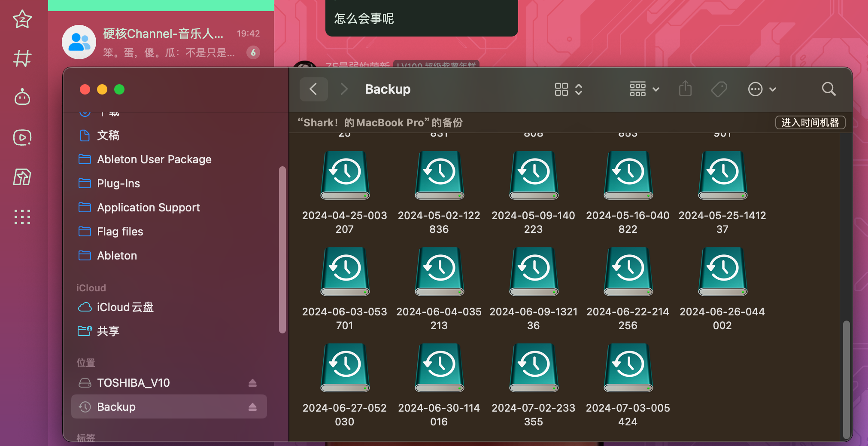Screen dimensions: 868x446
Task: Open the robot icon in left app sidebar
Action: point(22,98)
